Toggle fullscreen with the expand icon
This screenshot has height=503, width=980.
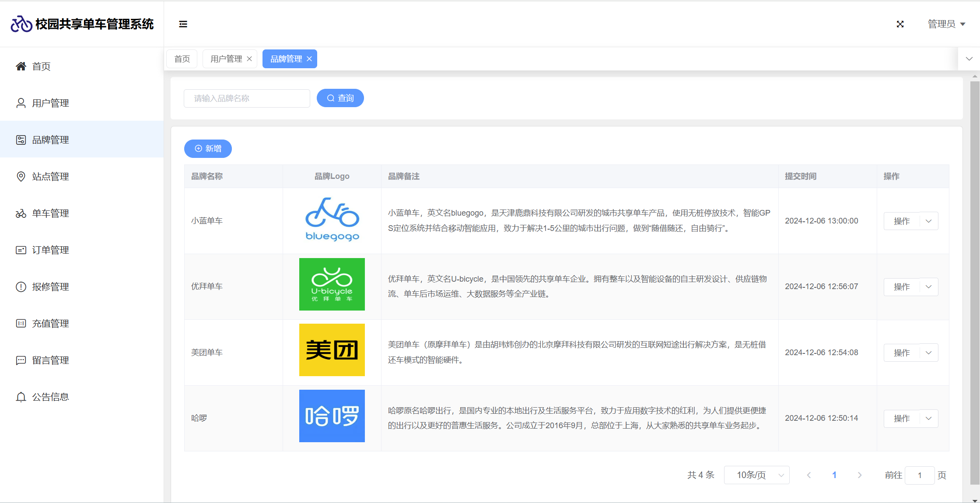(x=900, y=24)
